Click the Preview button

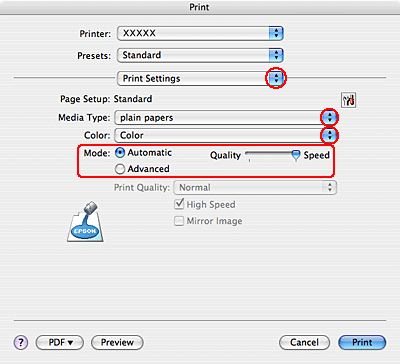pyautogui.click(x=117, y=342)
